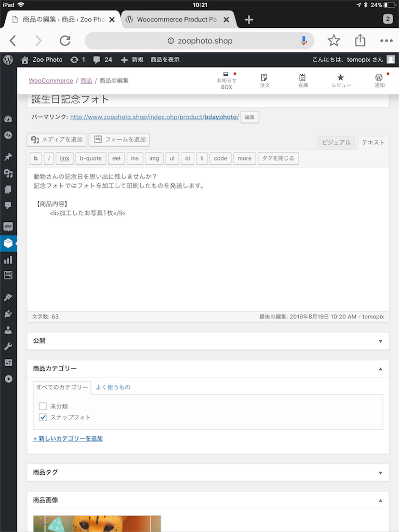Collapse the 商品カテゴリー panel
Viewport: 399px width, 532px height.
(380, 369)
